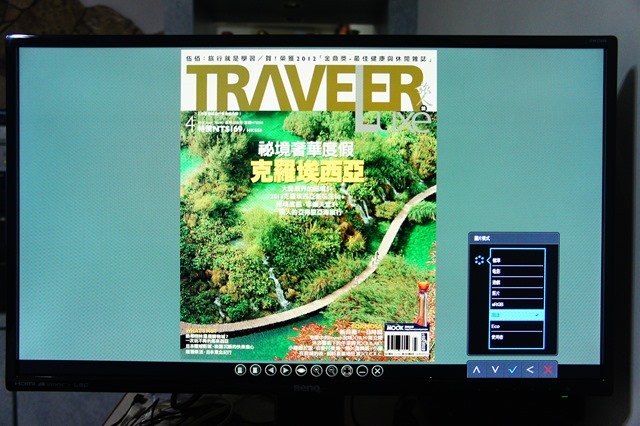640x426 pixels.
Task: Select the 遊戲 (Game) picture mode
Action: pos(517,282)
